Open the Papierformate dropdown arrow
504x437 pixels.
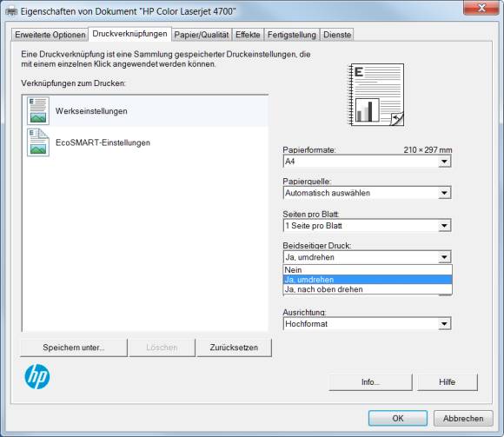click(x=444, y=162)
